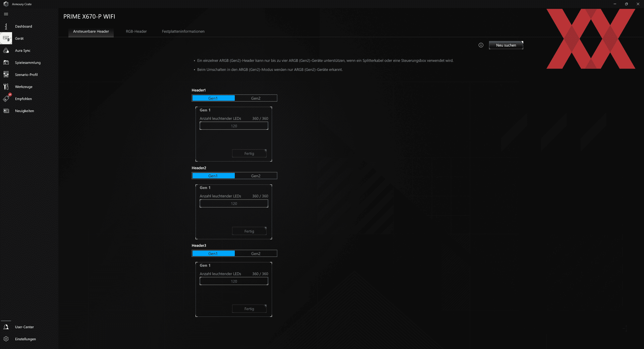Viewport: 644px width, 349px height.
Task: Click the Header2 section label
Action: pos(199,168)
